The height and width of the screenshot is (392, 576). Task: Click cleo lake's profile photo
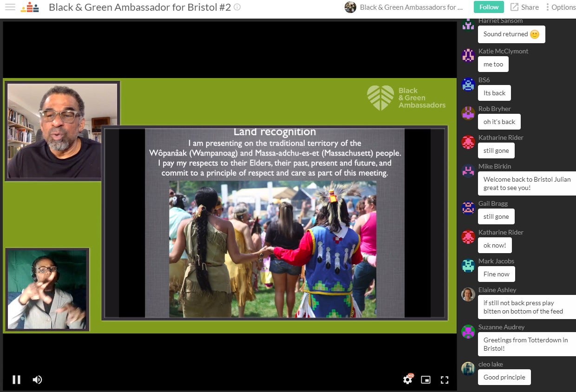[x=468, y=368]
